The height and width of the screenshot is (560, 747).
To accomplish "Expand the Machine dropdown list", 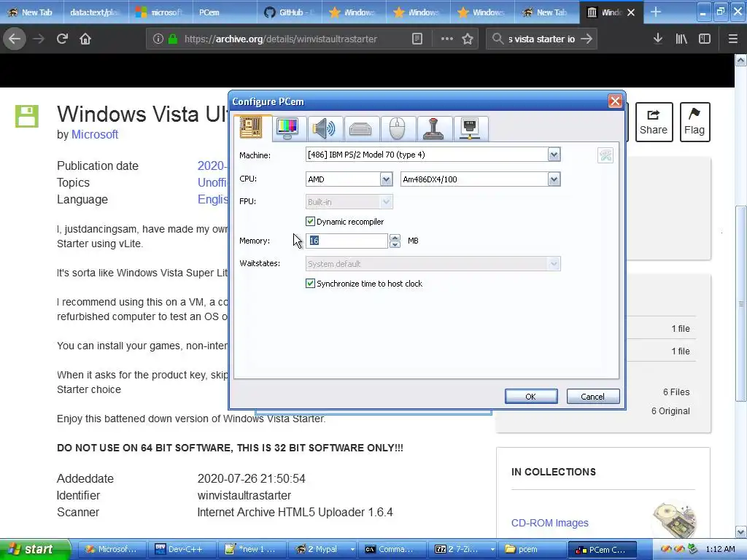I will coord(554,155).
